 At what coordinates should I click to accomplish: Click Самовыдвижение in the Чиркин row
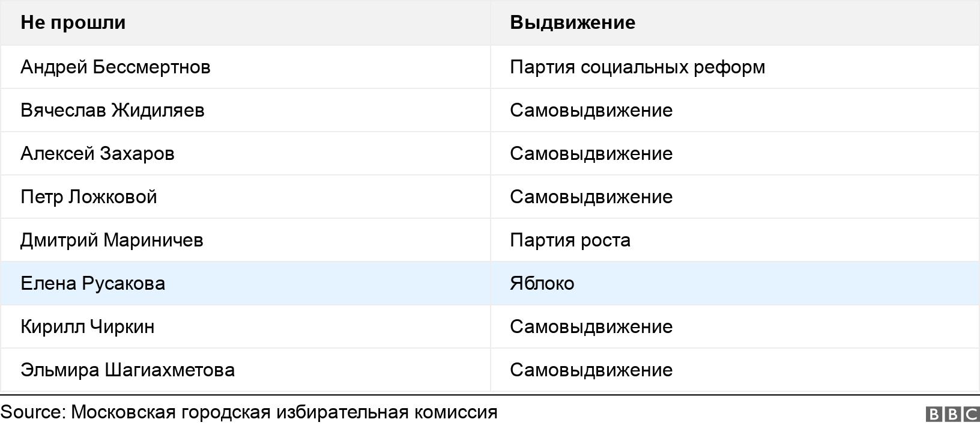click(591, 326)
